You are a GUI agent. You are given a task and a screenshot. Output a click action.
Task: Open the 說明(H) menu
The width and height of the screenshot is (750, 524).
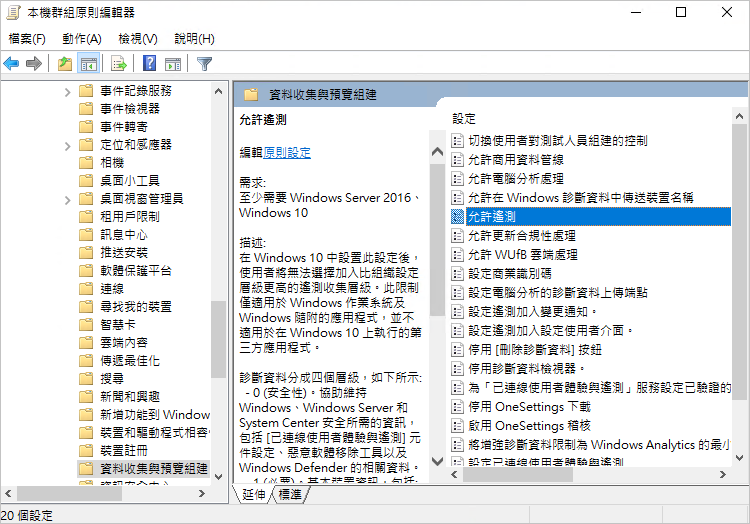(194, 39)
